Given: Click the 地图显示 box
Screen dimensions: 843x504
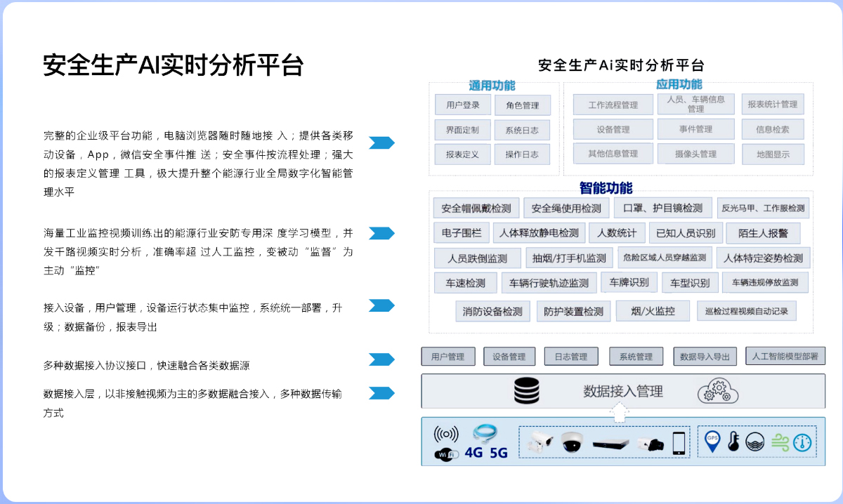Looking at the screenshot, I should click(x=773, y=154).
